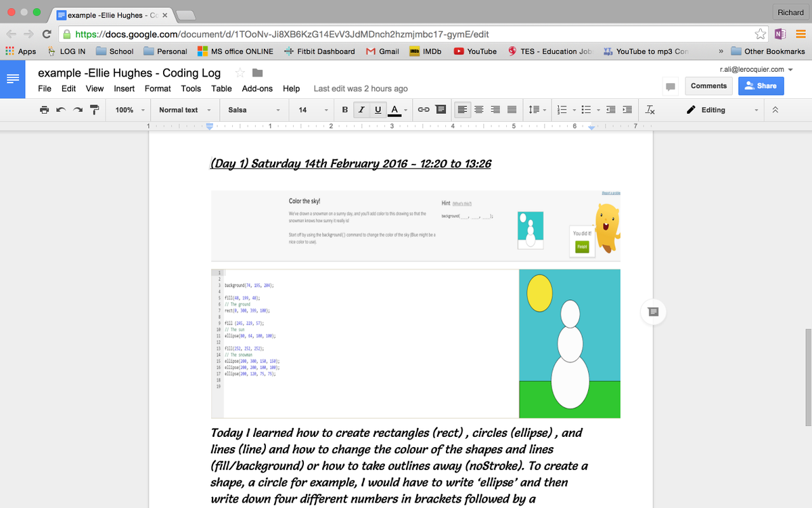
Task: Decrease the paragraph indent
Action: coord(611,110)
